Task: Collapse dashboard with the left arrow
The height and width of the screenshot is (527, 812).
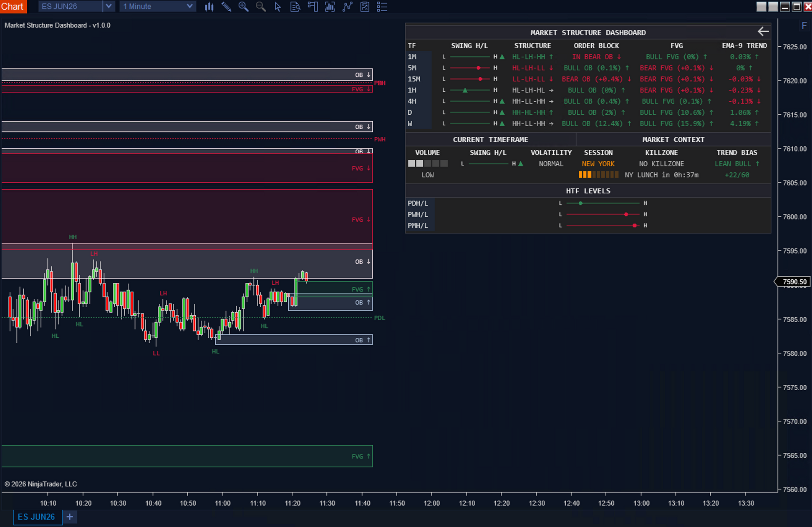Action: click(763, 32)
